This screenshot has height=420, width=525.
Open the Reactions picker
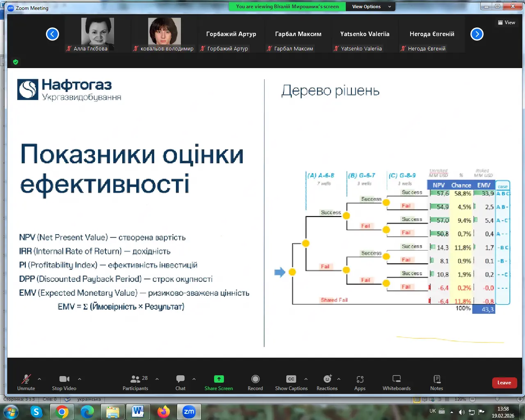point(327,382)
